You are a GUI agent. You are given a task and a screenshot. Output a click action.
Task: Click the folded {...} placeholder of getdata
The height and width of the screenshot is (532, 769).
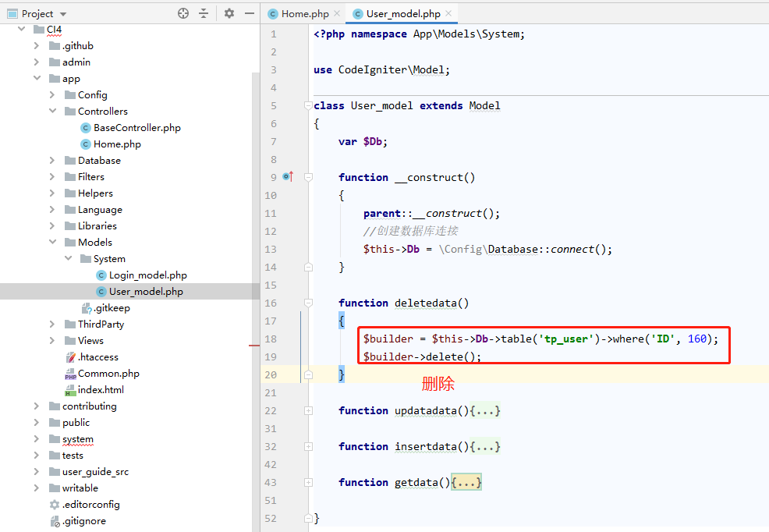pyautogui.click(x=466, y=483)
